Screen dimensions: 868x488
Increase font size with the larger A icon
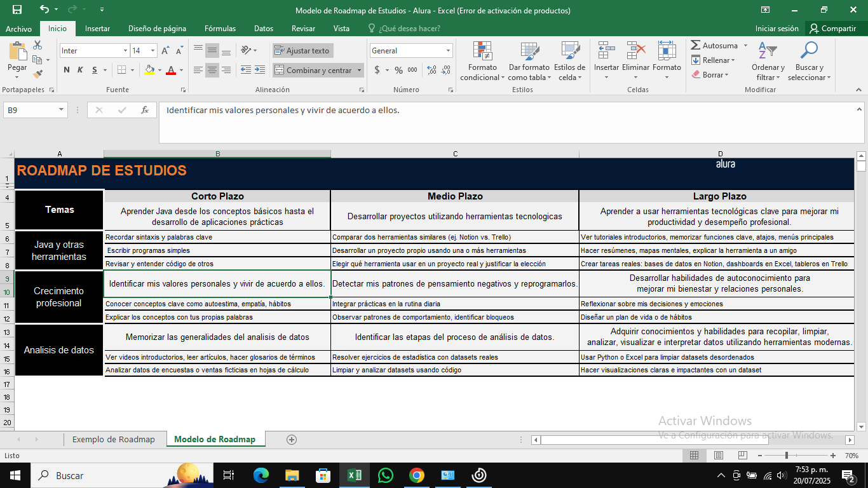pyautogui.click(x=165, y=51)
